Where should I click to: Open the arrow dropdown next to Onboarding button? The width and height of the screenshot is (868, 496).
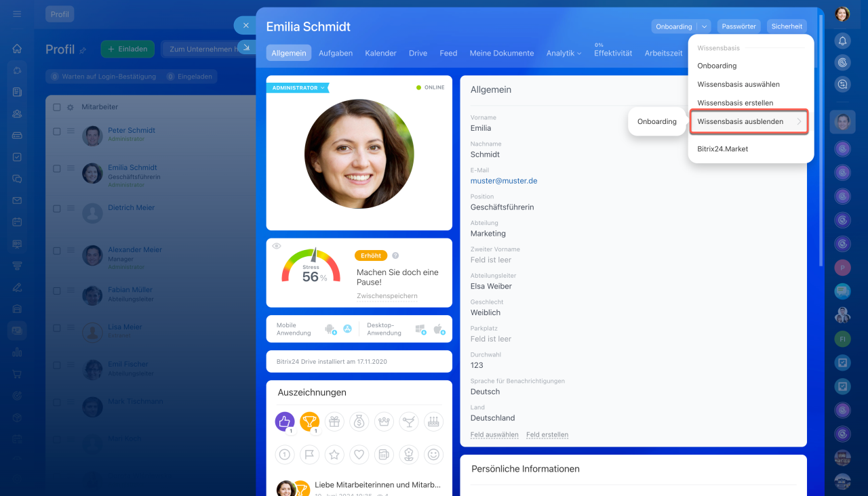click(704, 26)
